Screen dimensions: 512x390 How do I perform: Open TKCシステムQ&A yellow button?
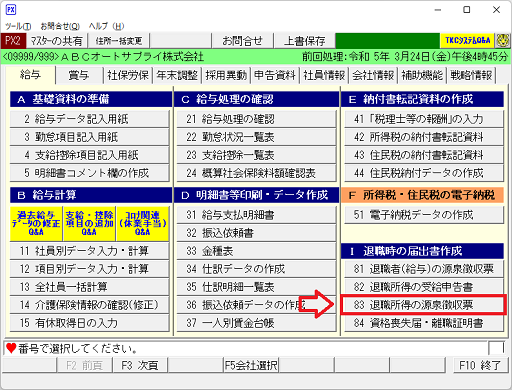click(468, 41)
